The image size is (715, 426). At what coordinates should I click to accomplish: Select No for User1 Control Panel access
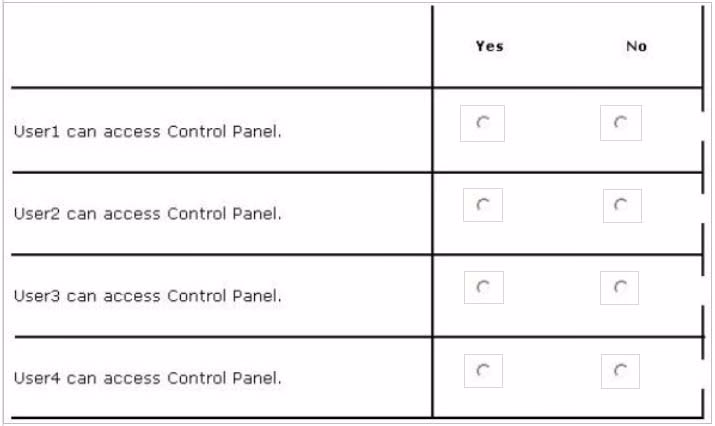pos(621,123)
